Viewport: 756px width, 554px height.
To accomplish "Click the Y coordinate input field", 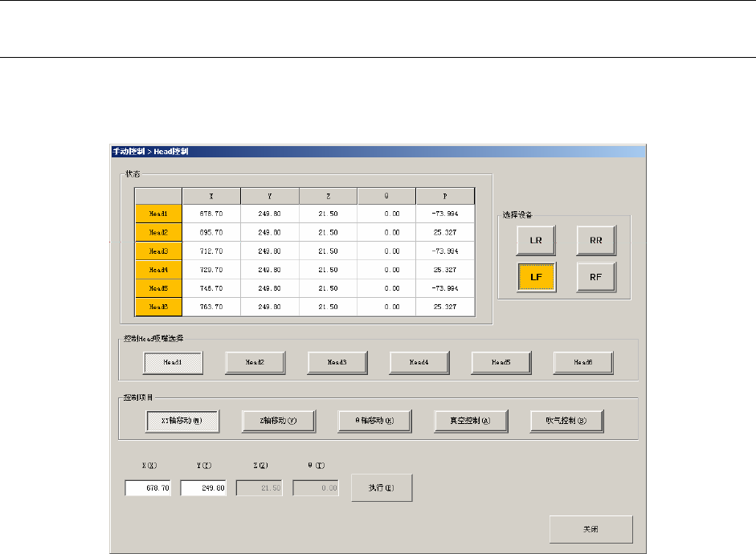I will (x=203, y=488).
